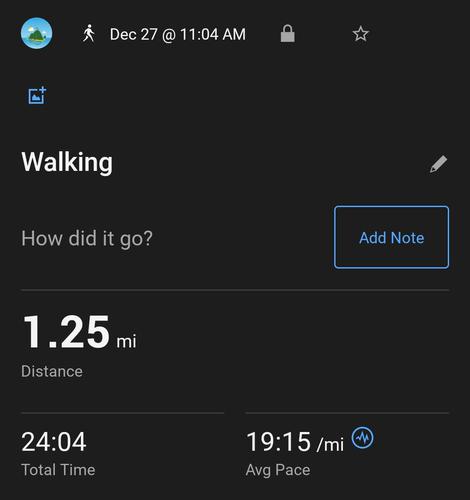Viewport: 470px width, 500px height.
Task: Tap the Avg Pace label
Action: coord(278,470)
